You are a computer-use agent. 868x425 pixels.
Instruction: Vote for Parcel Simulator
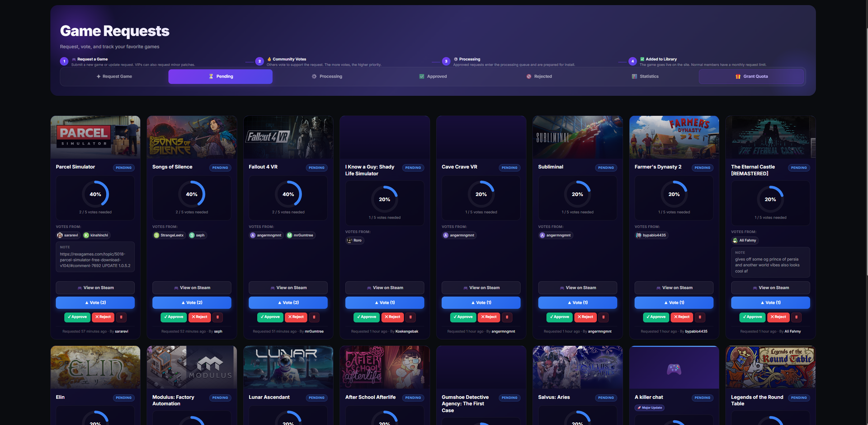[x=95, y=303]
